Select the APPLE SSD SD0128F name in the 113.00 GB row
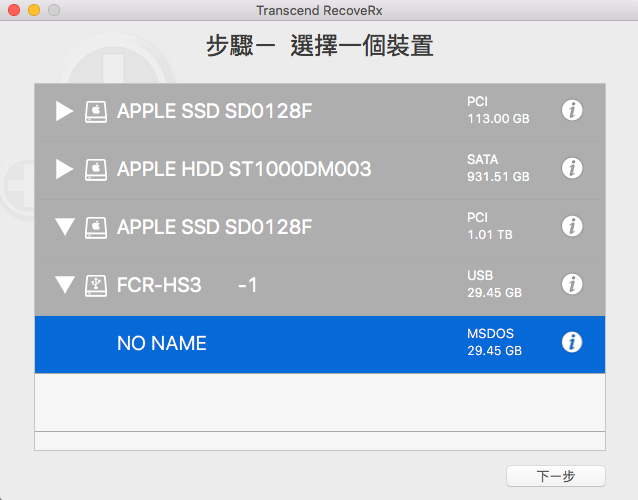The width and height of the screenshot is (638, 500). point(214,111)
